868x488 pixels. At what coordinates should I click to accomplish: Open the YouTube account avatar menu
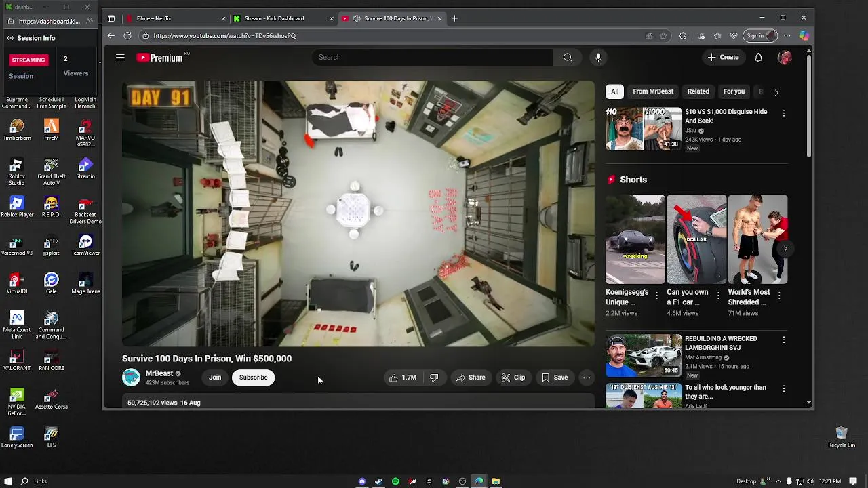coord(784,58)
